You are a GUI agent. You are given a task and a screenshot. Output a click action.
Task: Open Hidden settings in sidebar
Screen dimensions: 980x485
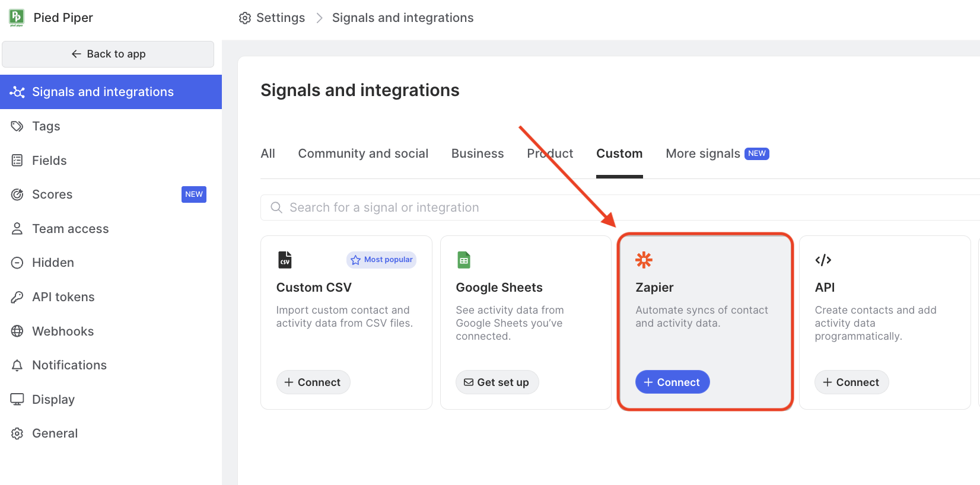[111, 263]
